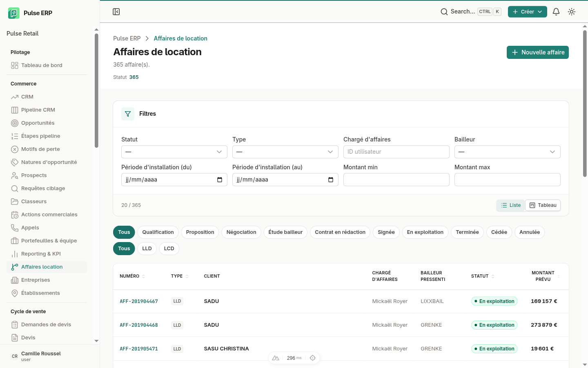Open Opportunités in sidebar
This screenshot has width=588, height=368.
click(x=47, y=123)
